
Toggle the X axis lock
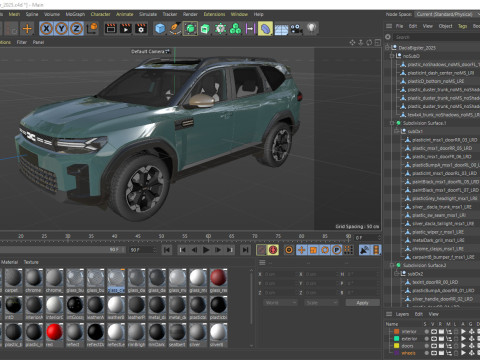pos(46,29)
